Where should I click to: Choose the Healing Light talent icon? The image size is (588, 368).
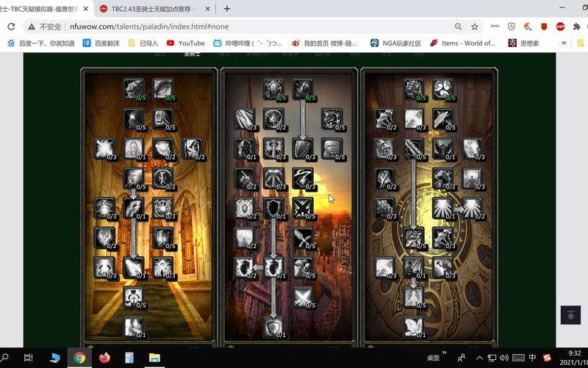[x=104, y=148]
